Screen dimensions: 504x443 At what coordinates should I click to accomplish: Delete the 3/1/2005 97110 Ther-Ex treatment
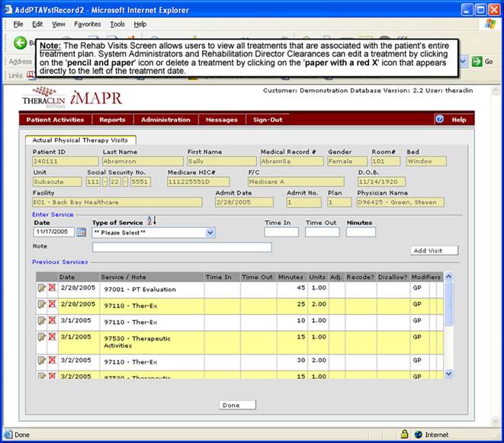[x=52, y=320]
